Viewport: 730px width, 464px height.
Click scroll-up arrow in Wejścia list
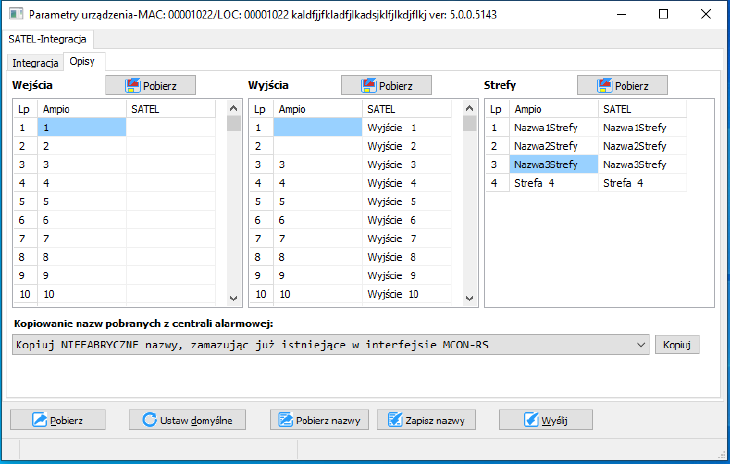coord(234,108)
